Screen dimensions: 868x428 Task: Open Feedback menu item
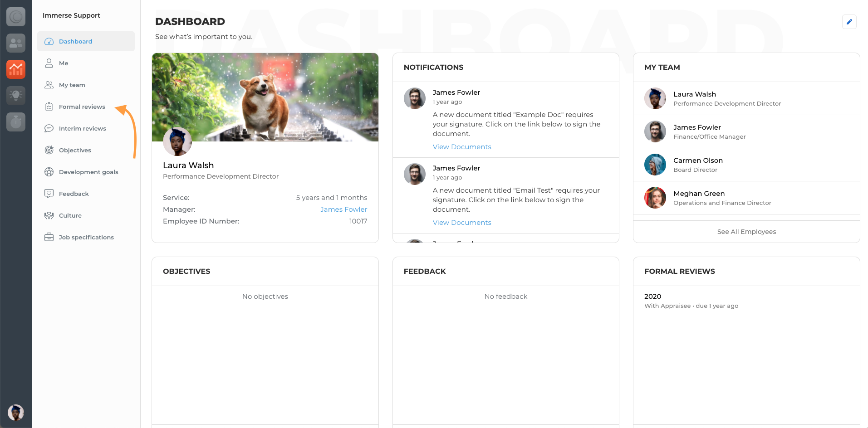coord(86,194)
